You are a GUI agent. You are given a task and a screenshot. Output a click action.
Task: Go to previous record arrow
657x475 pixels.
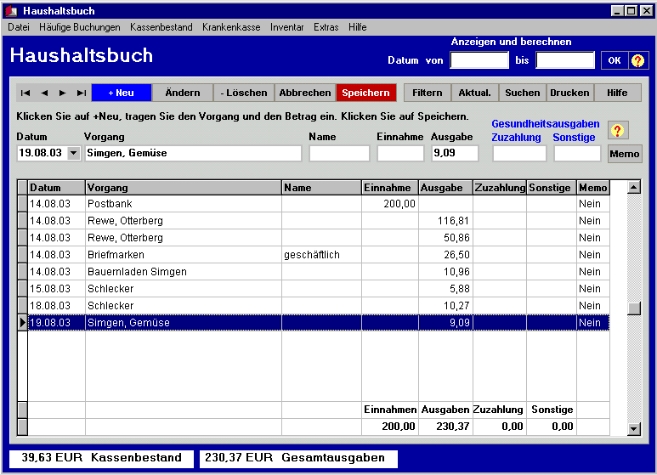click(44, 93)
